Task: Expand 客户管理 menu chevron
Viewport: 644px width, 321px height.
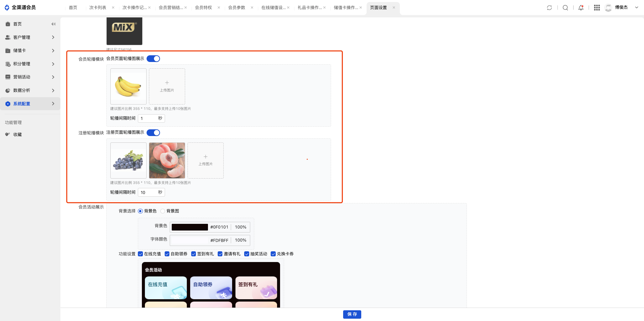Action: tap(53, 38)
